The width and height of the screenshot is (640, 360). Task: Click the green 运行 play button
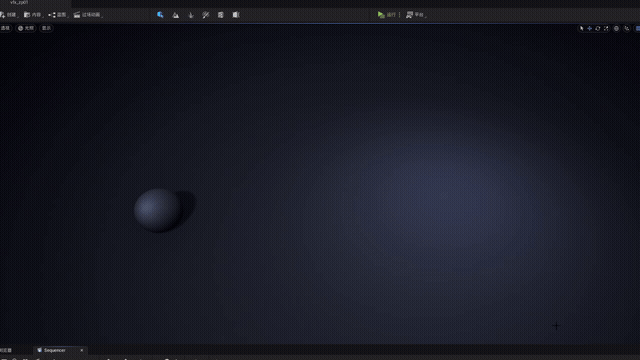coord(387,15)
